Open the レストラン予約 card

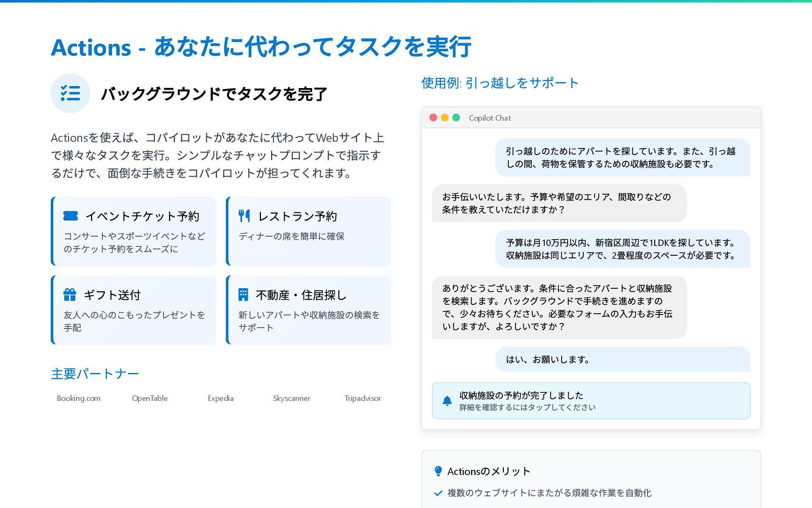309,231
